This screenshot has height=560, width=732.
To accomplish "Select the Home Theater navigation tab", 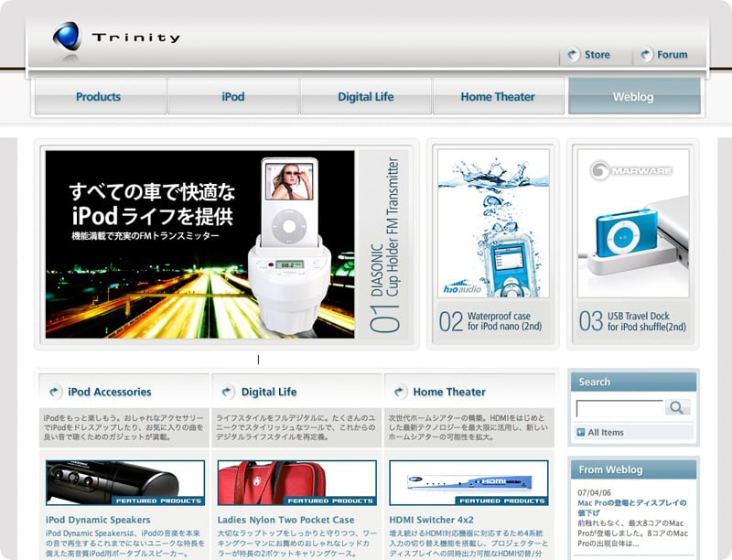I will click(498, 97).
